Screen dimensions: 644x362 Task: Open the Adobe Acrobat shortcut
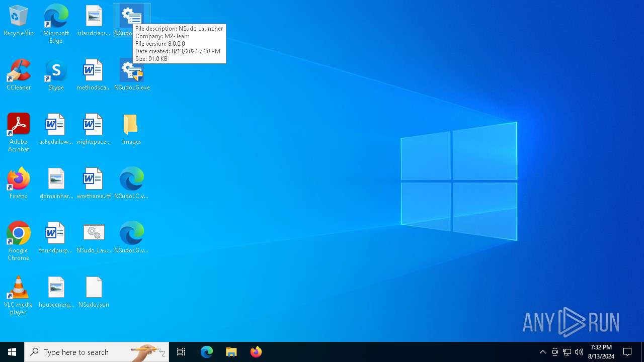point(19,133)
